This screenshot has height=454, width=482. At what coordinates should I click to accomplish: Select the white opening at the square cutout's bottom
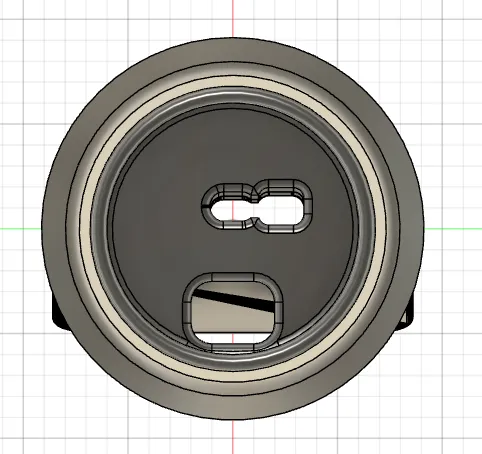[233, 338]
